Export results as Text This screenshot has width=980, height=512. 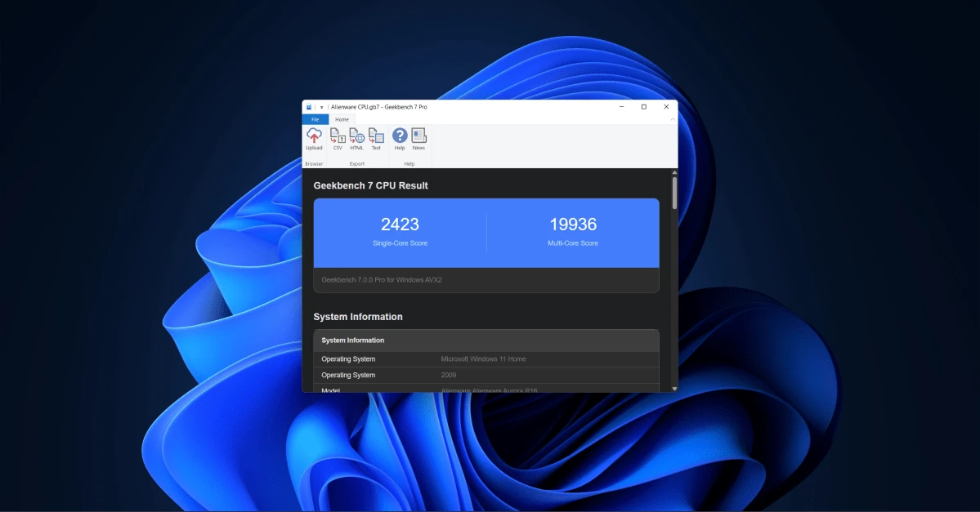(x=376, y=140)
